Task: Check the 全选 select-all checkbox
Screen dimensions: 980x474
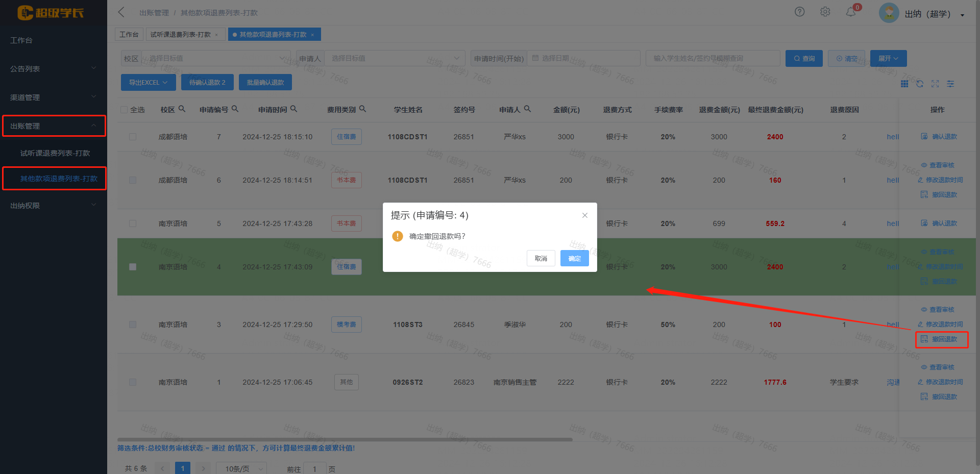Action: (x=124, y=110)
